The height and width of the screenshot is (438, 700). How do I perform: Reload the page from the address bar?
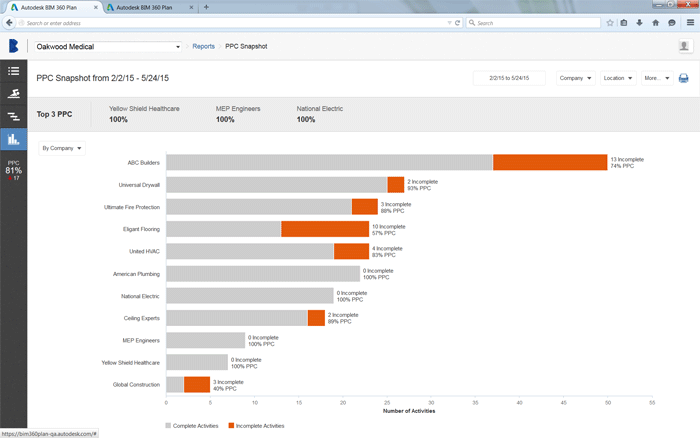(457, 22)
